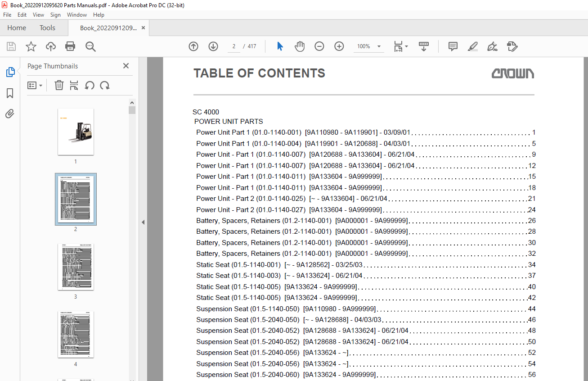Add a comment with the sticky note icon
The image size is (588, 381).
(453, 46)
